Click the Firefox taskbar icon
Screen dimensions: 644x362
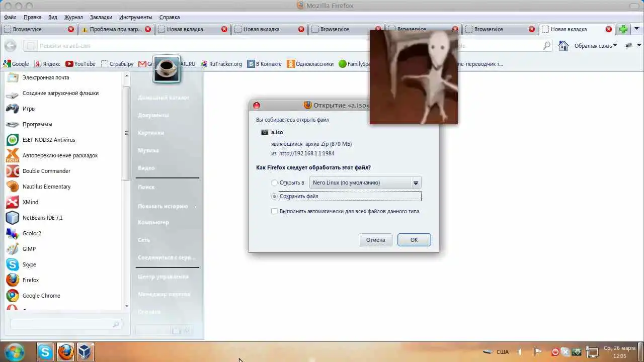(65, 352)
